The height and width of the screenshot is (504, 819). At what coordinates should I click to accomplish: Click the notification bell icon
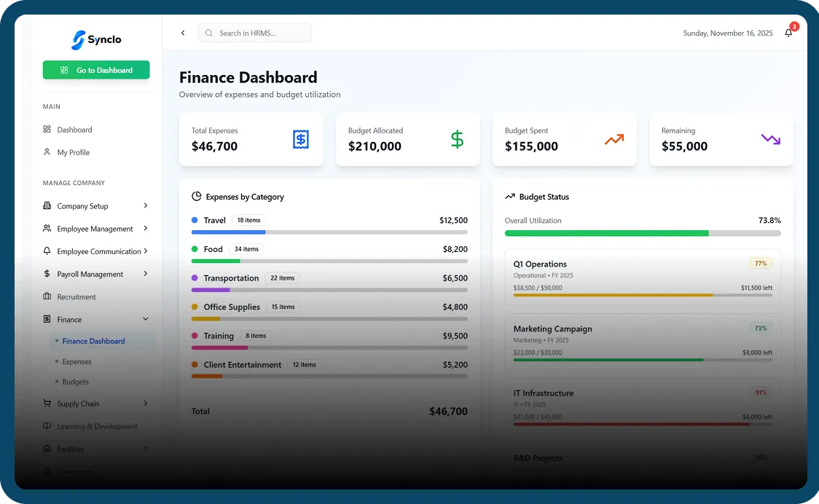tap(788, 33)
